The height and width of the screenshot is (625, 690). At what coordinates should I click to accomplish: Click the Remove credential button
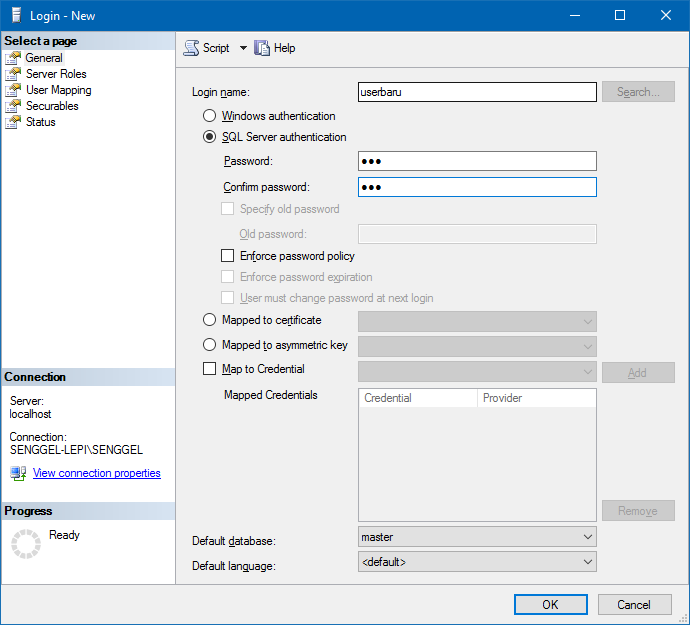[638, 511]
